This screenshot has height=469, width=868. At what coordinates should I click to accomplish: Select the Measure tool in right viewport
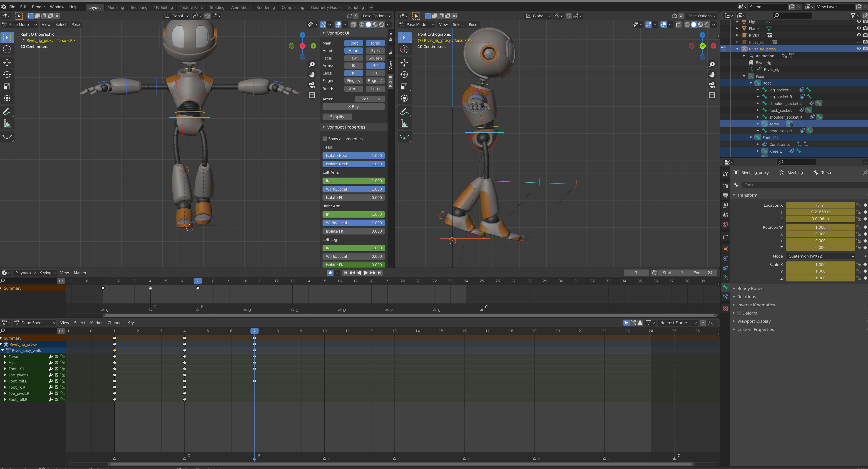pyautogui.click(x=404, y=124)
